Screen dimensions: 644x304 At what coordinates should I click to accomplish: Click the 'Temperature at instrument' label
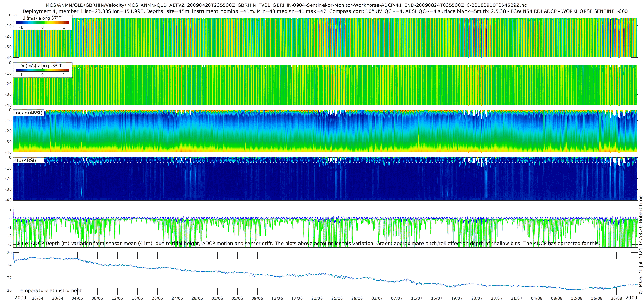50,291
